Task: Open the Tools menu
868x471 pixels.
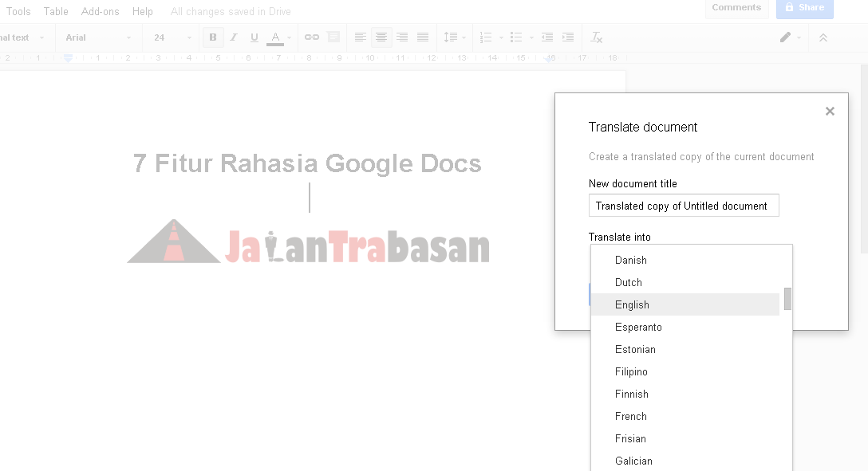Action: pyautogui.click(x=18, y=11)
